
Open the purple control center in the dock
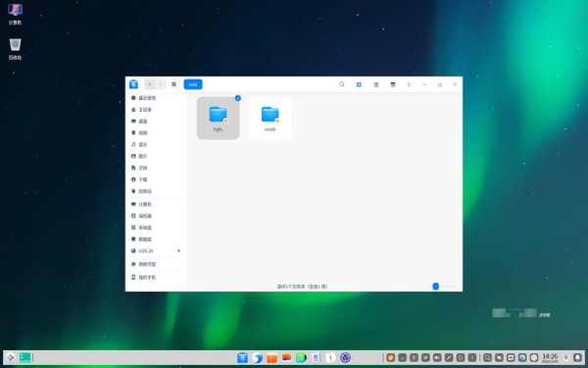tap(345, 357)
